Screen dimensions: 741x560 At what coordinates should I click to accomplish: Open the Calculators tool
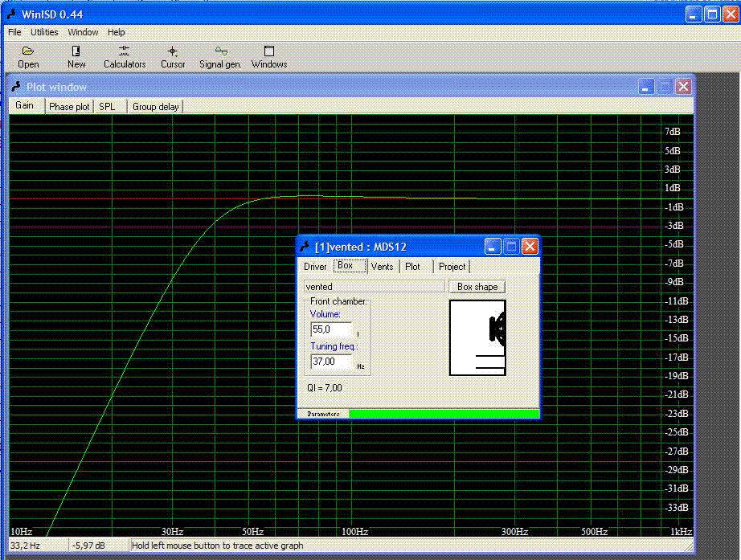(x=125, y=51)
